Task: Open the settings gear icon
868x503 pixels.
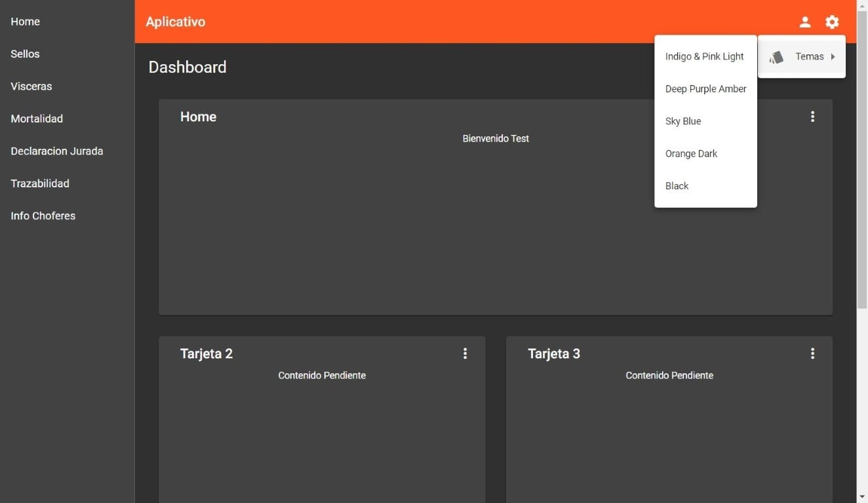Action: coord(832,22)
